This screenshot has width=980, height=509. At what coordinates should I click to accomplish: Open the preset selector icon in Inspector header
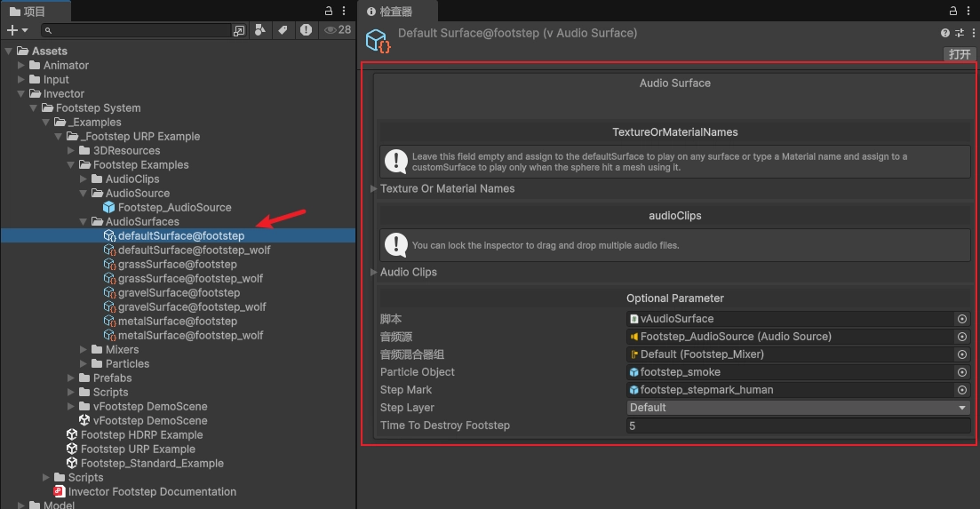pos(960,33)
